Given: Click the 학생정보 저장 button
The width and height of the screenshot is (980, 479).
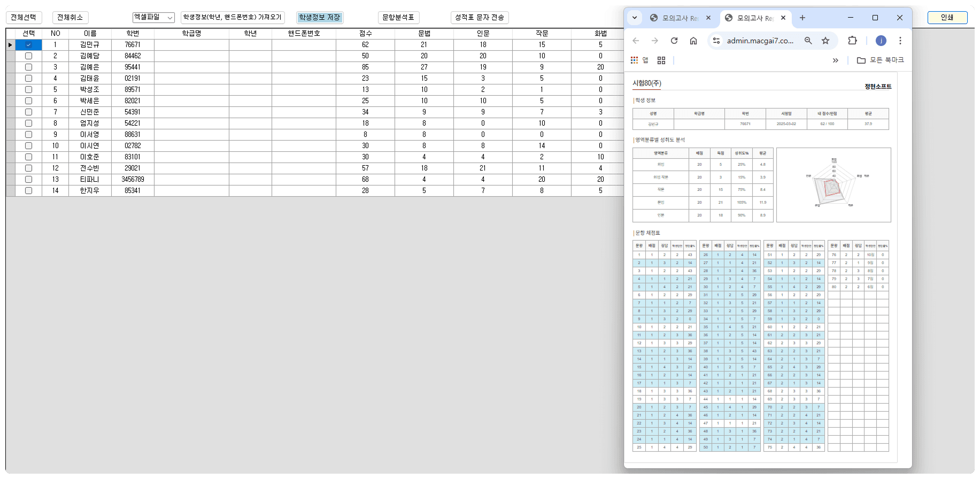Looking at the screenshot, I should point(320,18).
